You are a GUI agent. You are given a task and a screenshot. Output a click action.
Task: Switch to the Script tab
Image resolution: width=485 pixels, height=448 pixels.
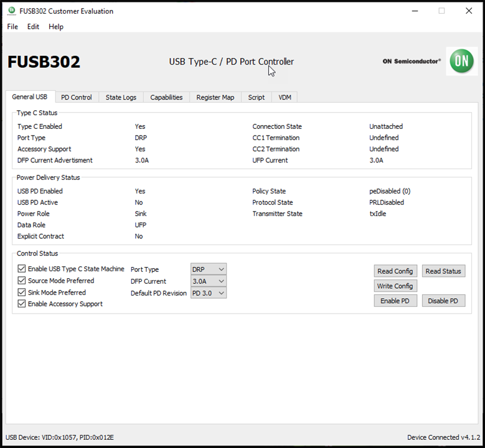256,97
